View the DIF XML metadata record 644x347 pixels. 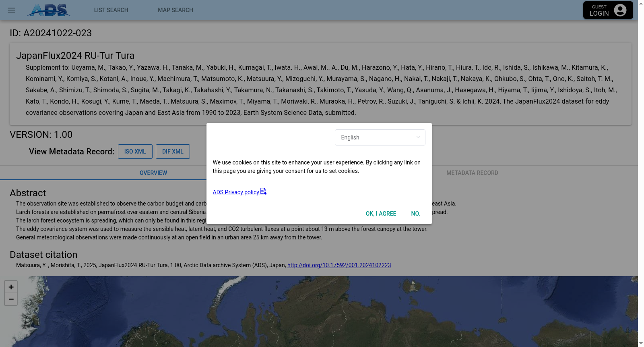pos(173,152)
